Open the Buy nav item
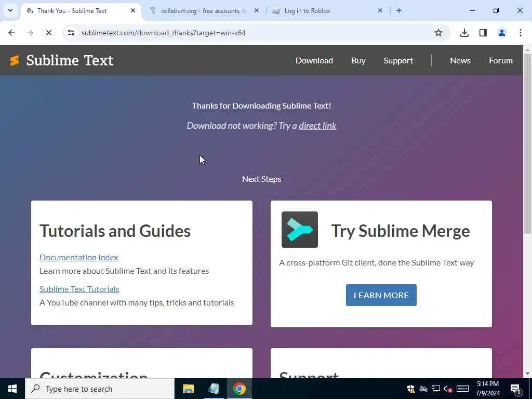The image size is (532, 399). click(x=358, y=61)
